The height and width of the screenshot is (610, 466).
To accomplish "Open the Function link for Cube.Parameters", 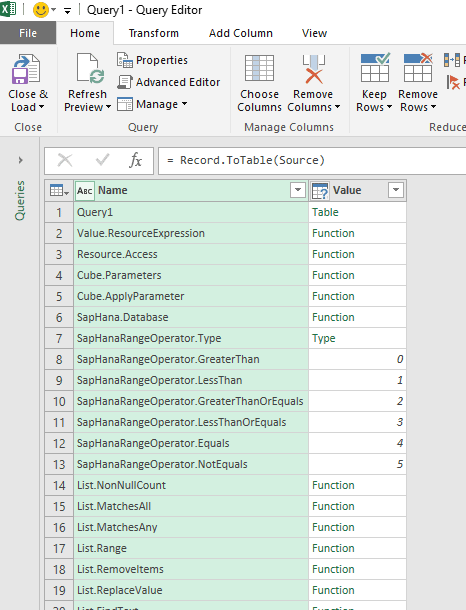I will (x=333, y=275).
